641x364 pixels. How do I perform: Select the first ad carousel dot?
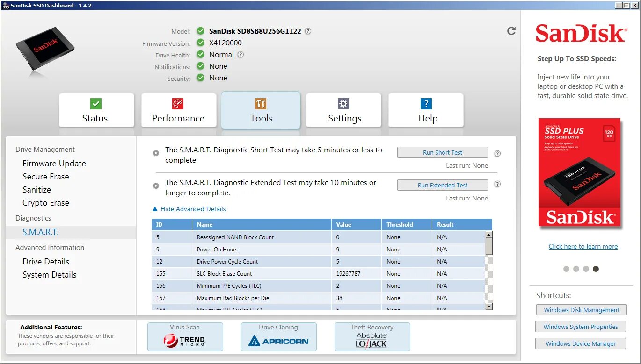coord(566,269)
